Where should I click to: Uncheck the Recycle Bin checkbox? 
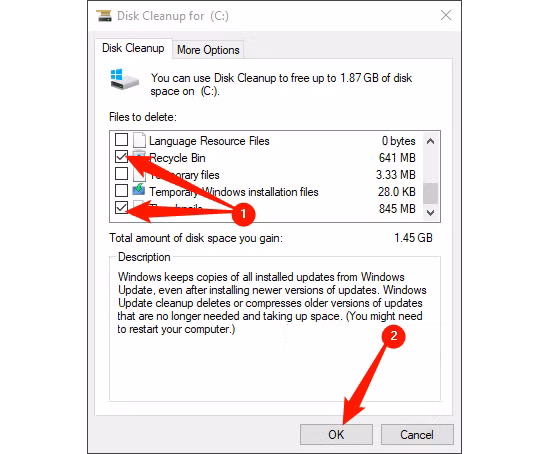point(121,156)
